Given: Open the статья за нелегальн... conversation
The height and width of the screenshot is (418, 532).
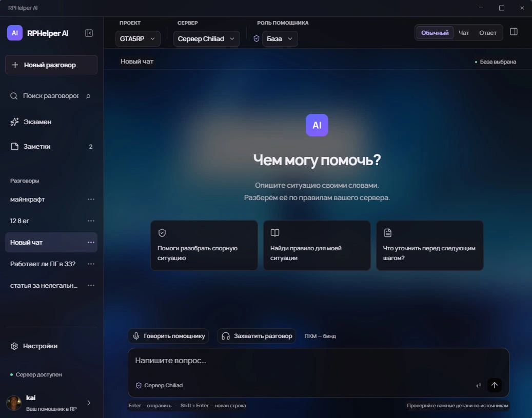Looking at the screenshot, I should tap(46, 285).
